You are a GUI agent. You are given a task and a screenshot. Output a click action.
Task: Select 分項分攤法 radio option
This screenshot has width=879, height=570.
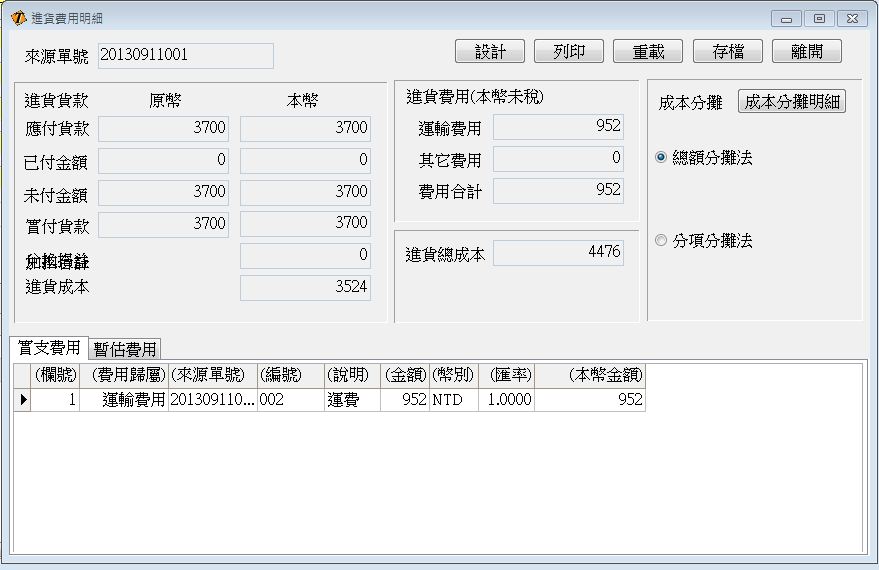(660, 241)
